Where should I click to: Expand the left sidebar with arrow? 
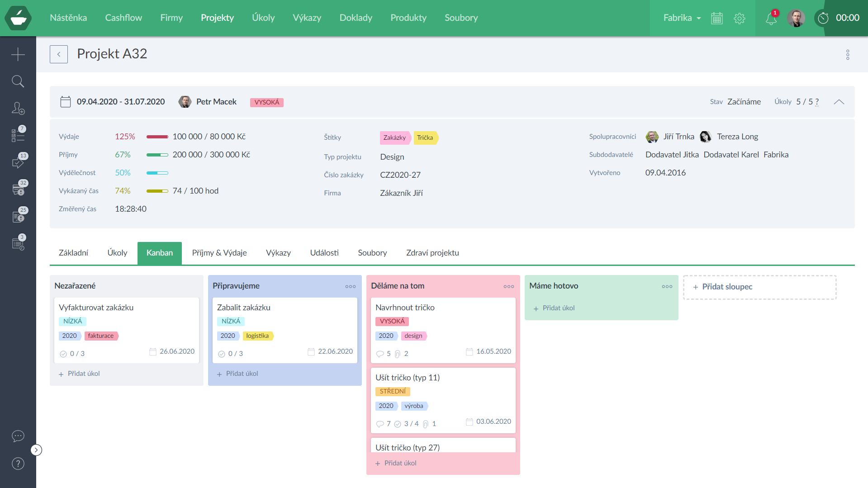[36, 450]
